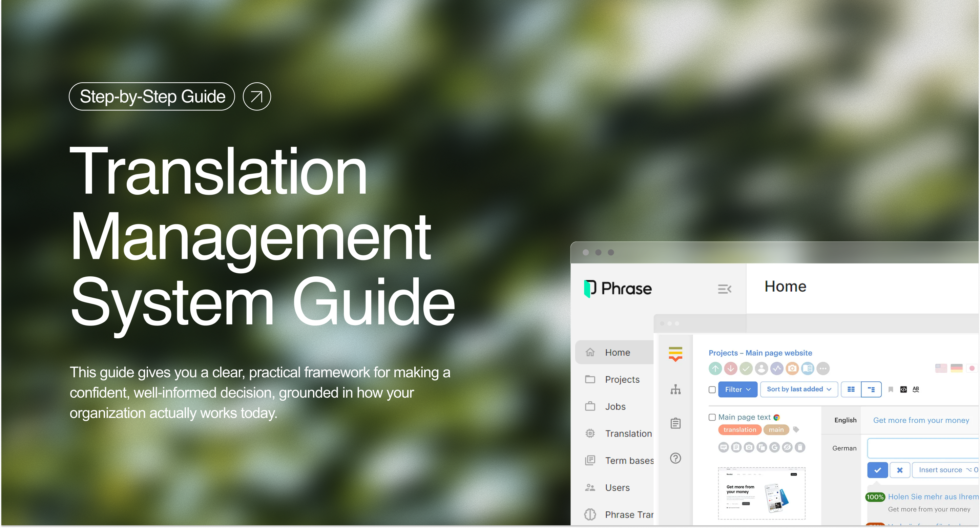Select the German flag language
This screenshot has height=528, width=980.
pyautogui.click(x=956, y=368)
